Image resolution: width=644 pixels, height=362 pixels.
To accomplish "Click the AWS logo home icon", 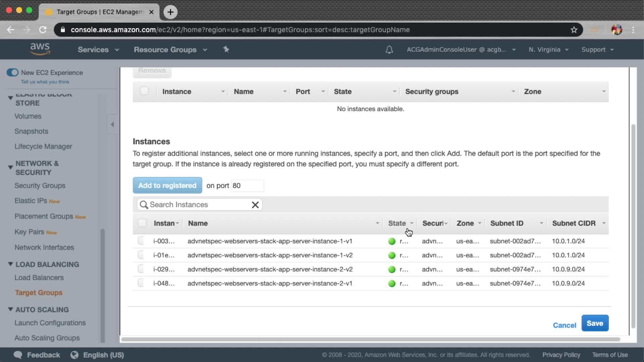I will tap(40, 49).
